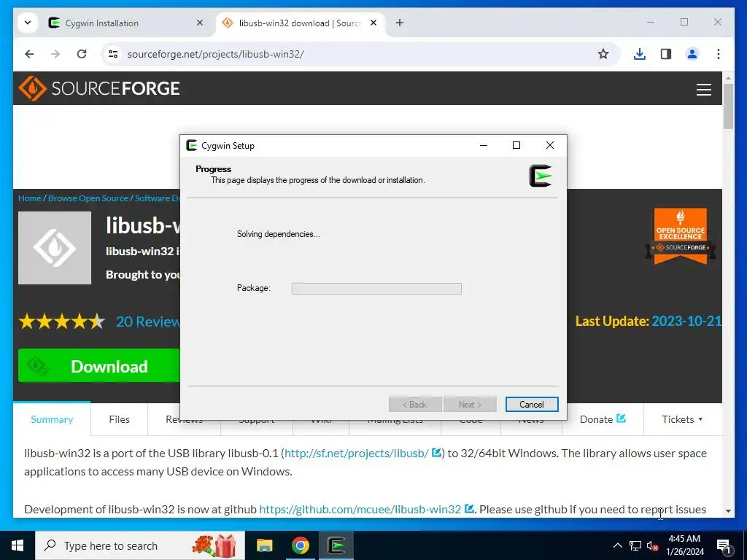Image resolution: width=747 pixels, height=560 pixels.
Task: Follow the Home breadcrumb link
Action: coord(29,198)
